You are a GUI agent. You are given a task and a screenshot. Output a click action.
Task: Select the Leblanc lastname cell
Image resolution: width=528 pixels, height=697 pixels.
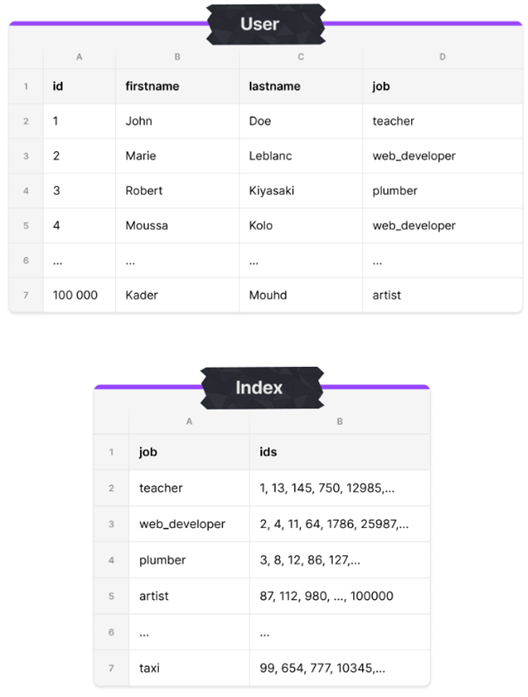(x=301, y=156)
